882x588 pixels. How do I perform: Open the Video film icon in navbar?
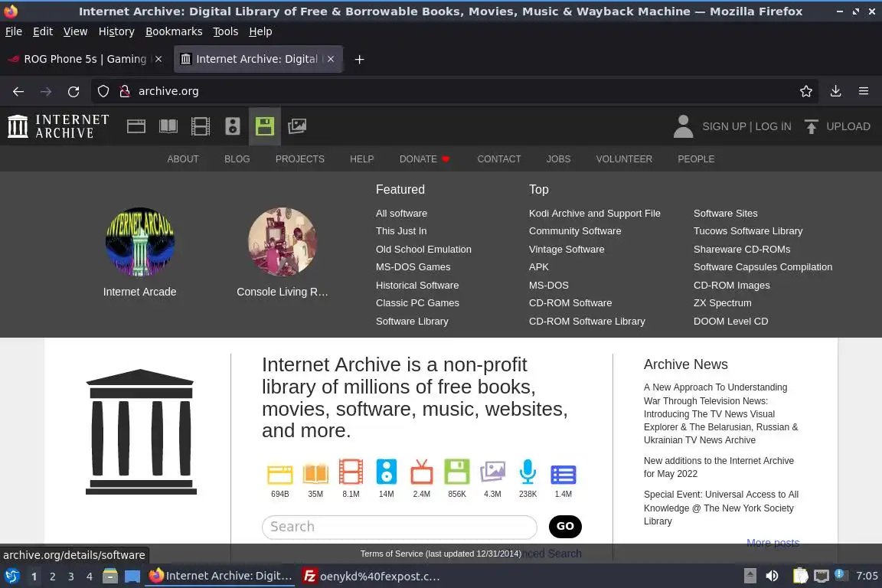(201, 126)
